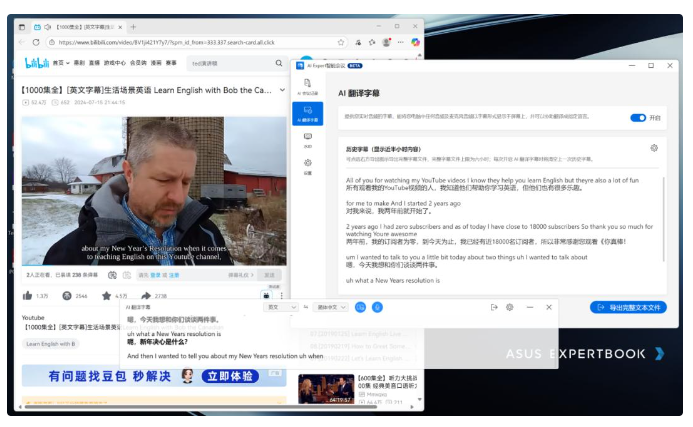
Task: Expand the video title chevron
Action: pyautogui.click(x=282, y=90)
